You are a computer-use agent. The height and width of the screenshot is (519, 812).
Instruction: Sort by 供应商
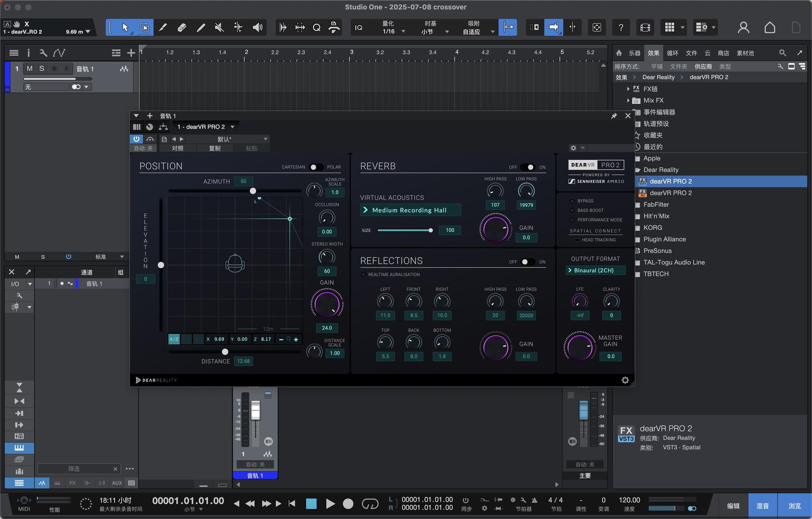pos(703,67)
